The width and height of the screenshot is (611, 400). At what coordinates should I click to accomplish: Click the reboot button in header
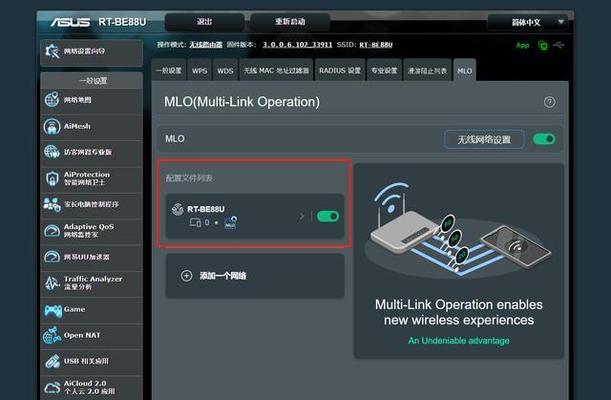point(290,22)
